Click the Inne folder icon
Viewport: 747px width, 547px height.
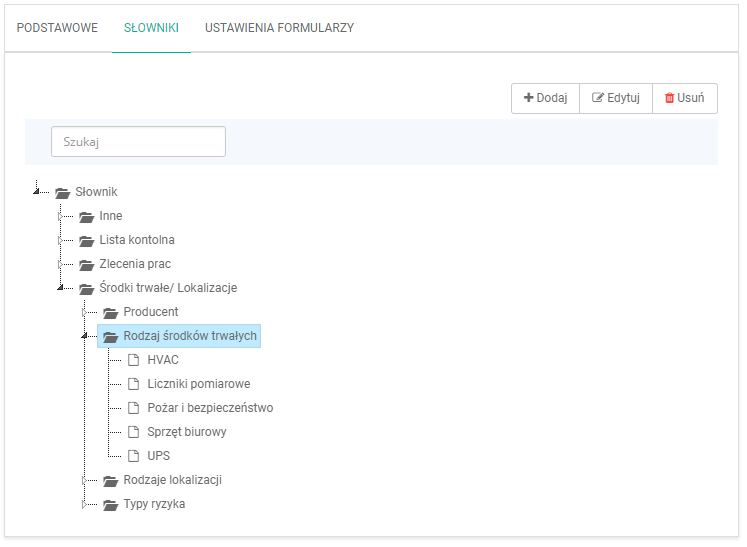click(87, 217)
